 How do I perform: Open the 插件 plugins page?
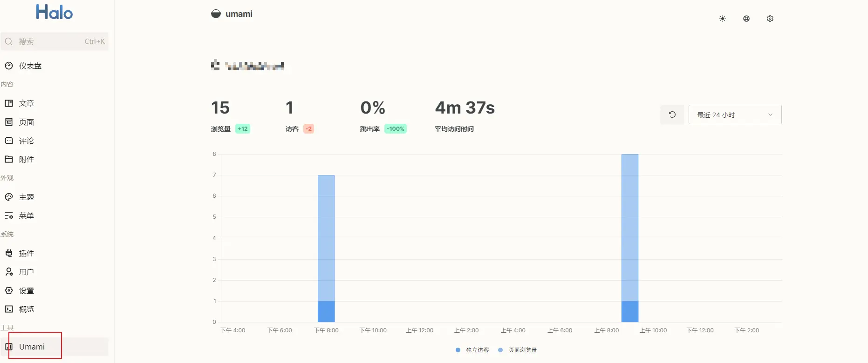pyautogui.click(x=27, y=253)
